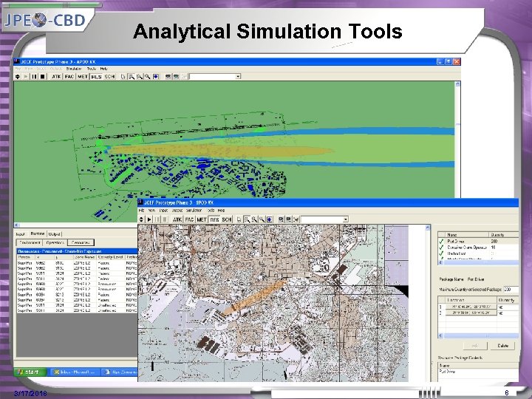Click the Delete button in SPOD panel
This screenshot has width=532, height=399.
point(503,346)
